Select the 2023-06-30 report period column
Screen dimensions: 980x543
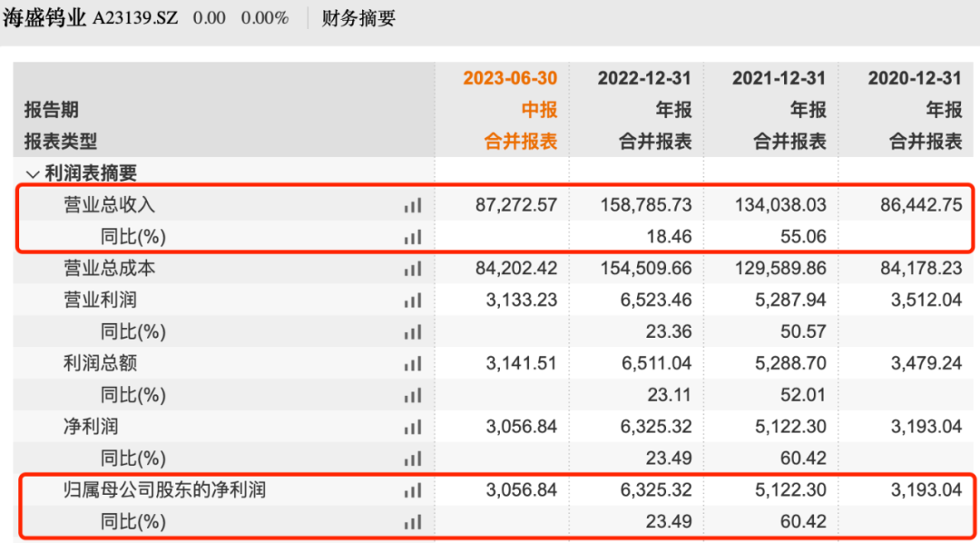point(510,79)
